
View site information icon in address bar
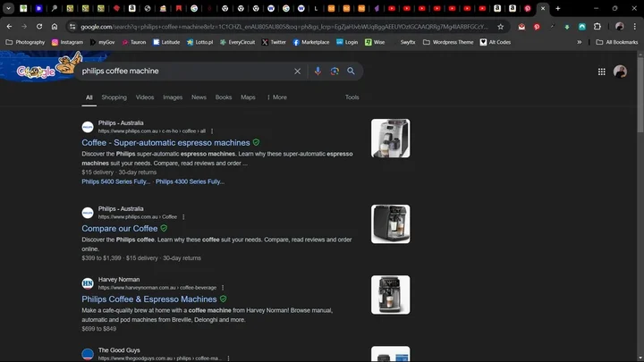pos(72,27)
